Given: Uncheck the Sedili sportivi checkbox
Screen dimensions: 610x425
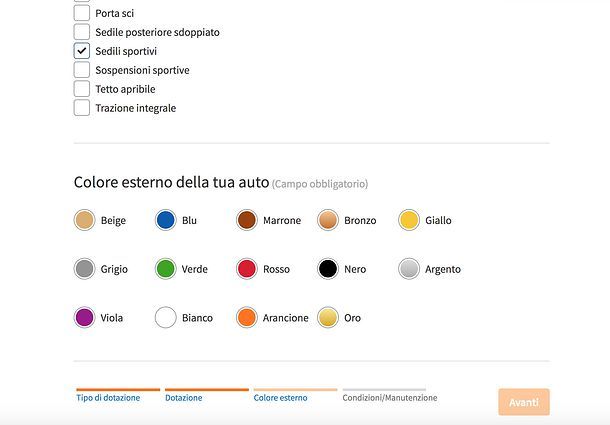Looking at the screenshot, I should coord(82,51).
